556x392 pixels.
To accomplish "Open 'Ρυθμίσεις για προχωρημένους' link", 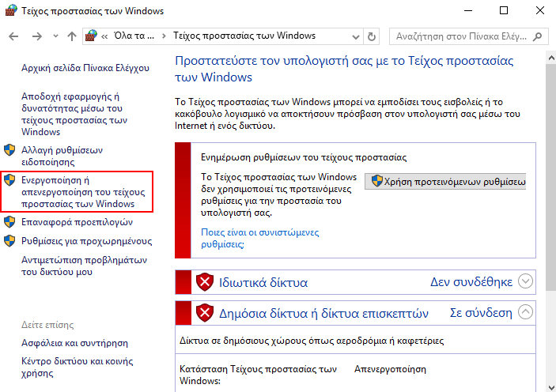I will click(x=86, y=241).
